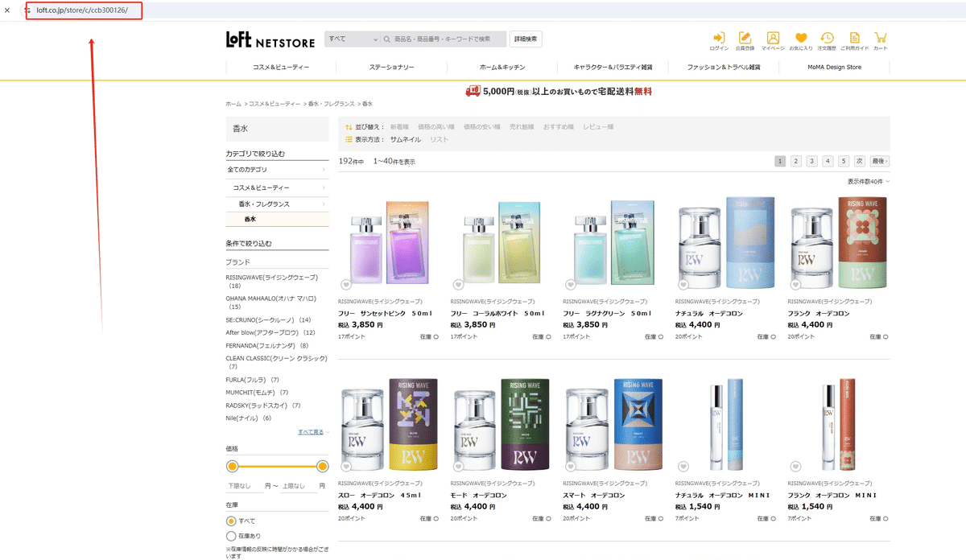The height and width of the screenshot is (560, 966).
Task: Favorite the スマート オーデコロン heart icon
Action: [x=570, y=466]
